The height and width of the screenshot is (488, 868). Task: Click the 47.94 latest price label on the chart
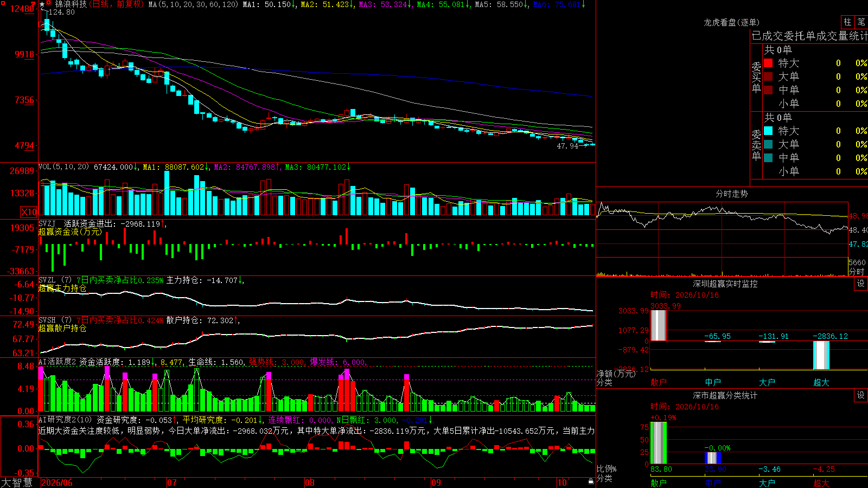point(567,146)
